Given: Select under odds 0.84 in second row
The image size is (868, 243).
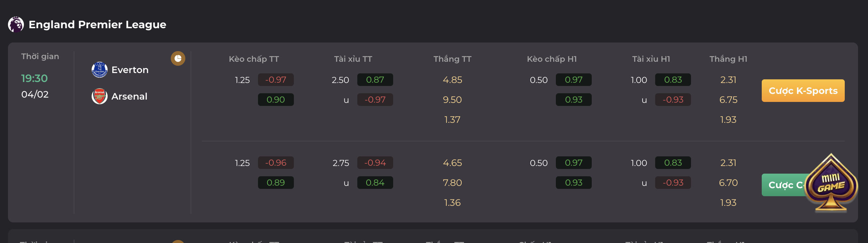Looking at the screenshot, I should (x=375, y=183).
